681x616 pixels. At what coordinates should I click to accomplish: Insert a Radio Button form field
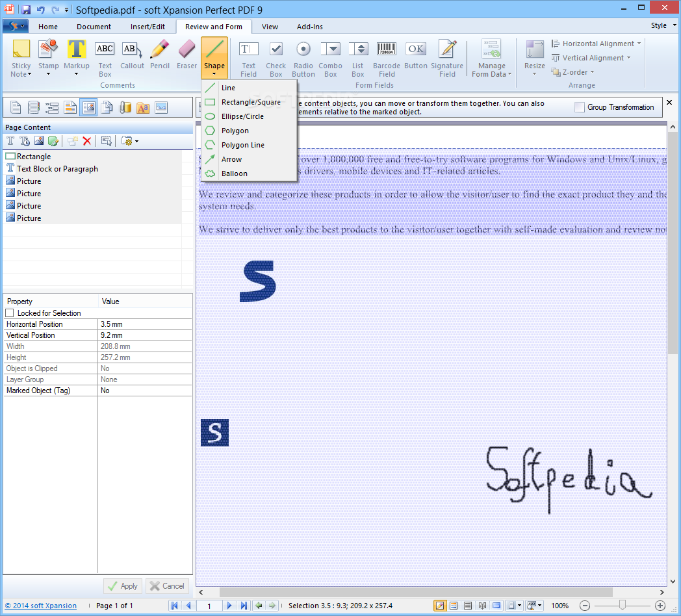pyautogui.click(x=303, y=57)
